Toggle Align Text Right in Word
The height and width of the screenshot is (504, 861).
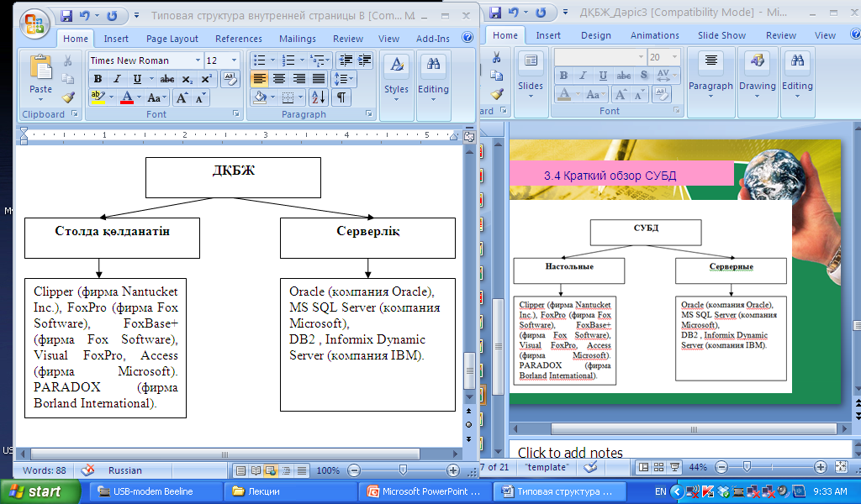(x=299, y=79)
